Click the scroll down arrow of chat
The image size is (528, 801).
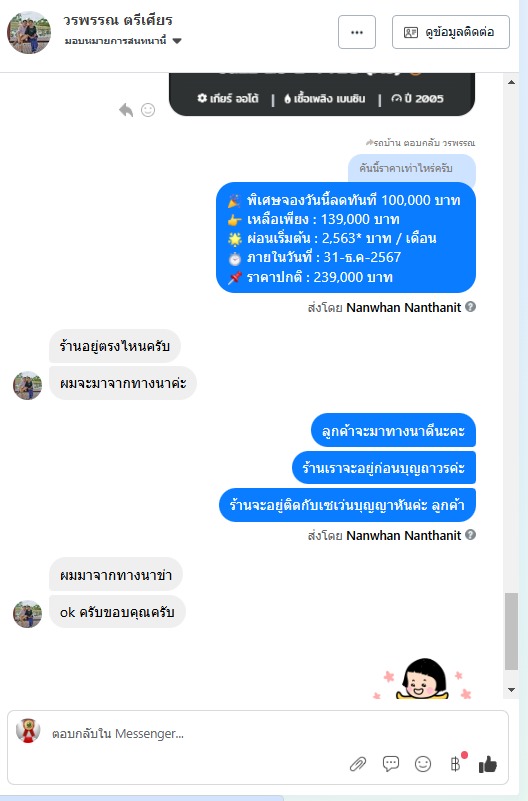(511, 690)
